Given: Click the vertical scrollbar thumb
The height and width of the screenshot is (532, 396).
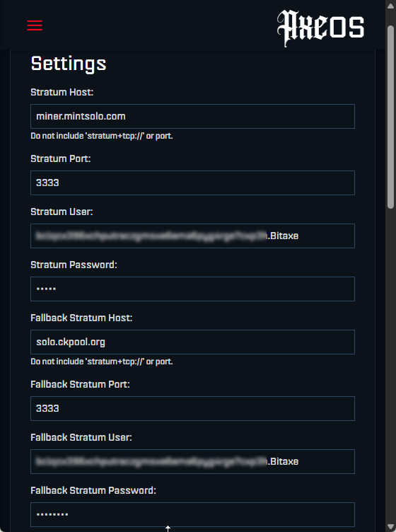Looking at the screenshot, I should point(390,117).
